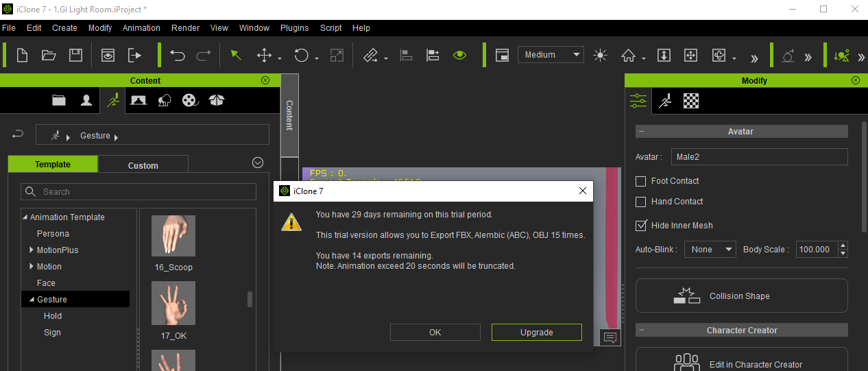Open the Move tool dropdown arrow
The width and height of the screenshot is (868, 371).
[x=280, y=59]
